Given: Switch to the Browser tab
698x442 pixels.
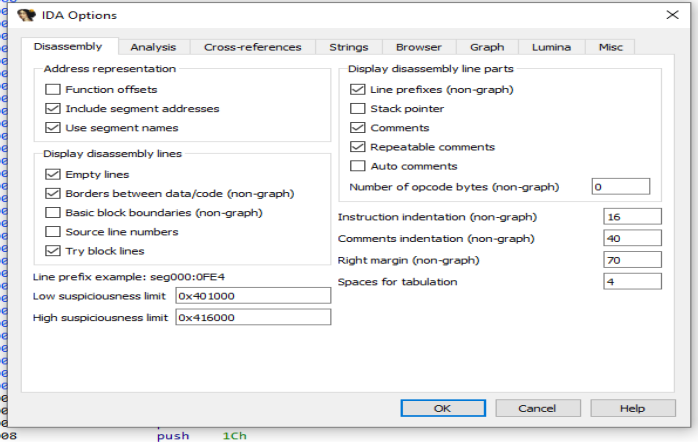Looking at the screenshot, I should click(x=418, y=47).
